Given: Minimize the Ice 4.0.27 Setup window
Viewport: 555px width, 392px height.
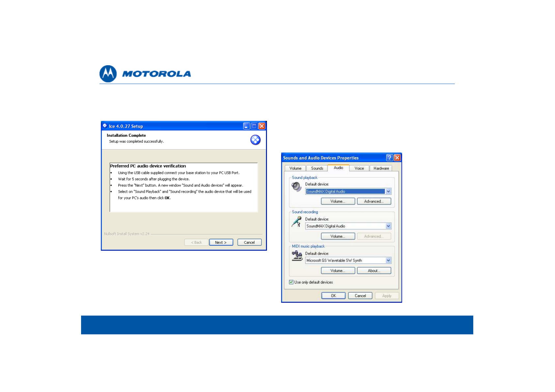Looking at the screenshot, I should (247, 126).
